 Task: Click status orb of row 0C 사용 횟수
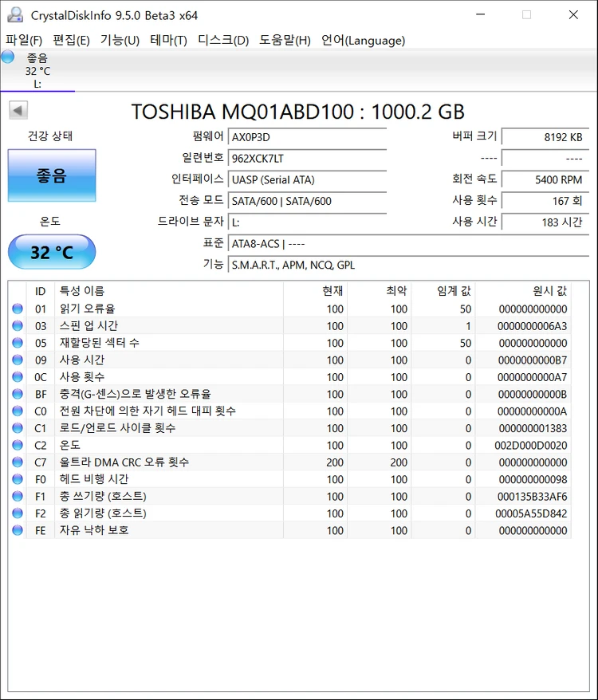(18, 377)
